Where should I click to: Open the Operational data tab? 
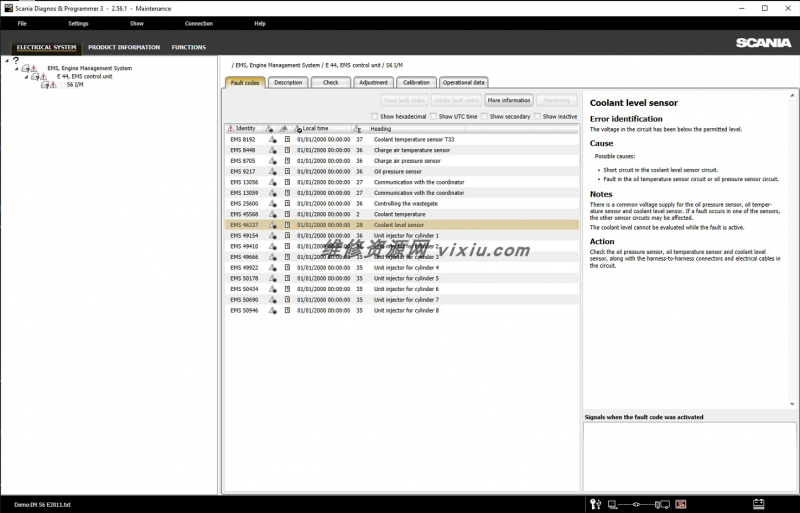pyautogui.click(x=463, y=83)
